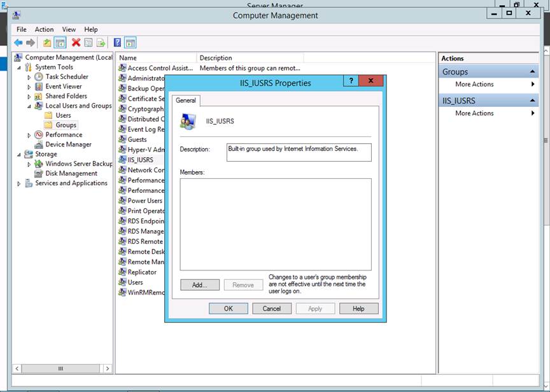Expand the Services and Applications node
The width and height of the screenshot is (550, 392).
(19, 183)
